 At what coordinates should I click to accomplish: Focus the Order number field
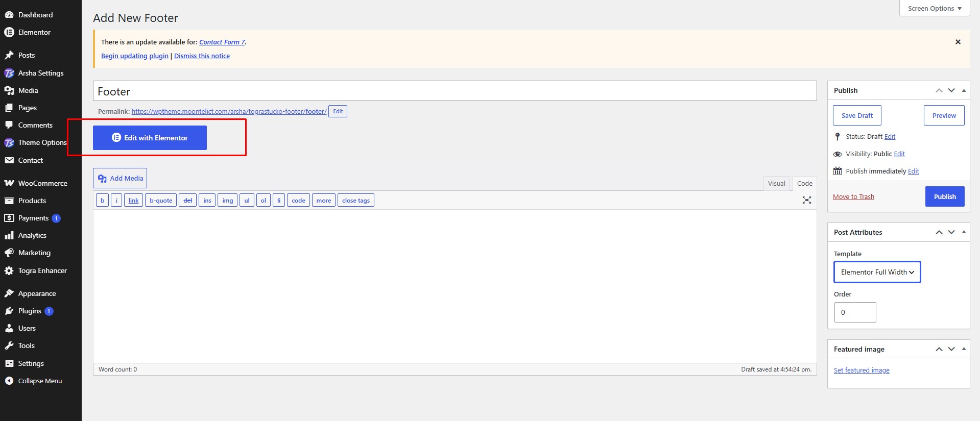[855, 312]
